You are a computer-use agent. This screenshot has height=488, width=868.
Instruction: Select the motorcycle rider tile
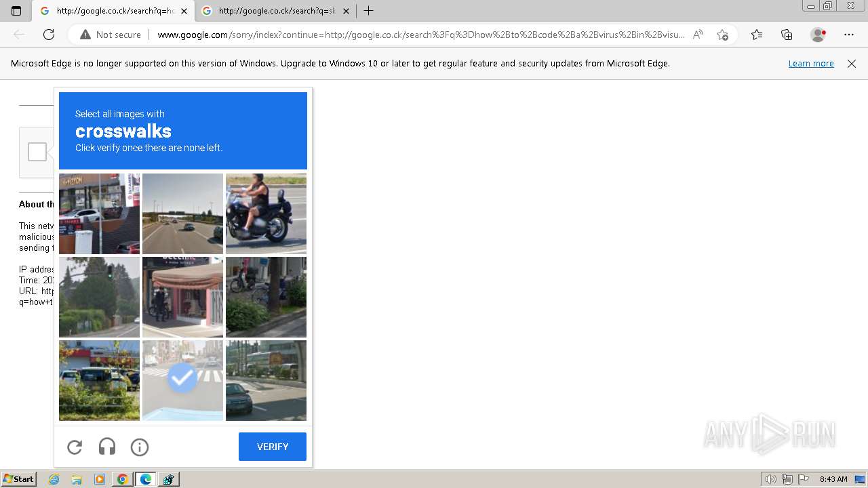click(x=266, y=213)
